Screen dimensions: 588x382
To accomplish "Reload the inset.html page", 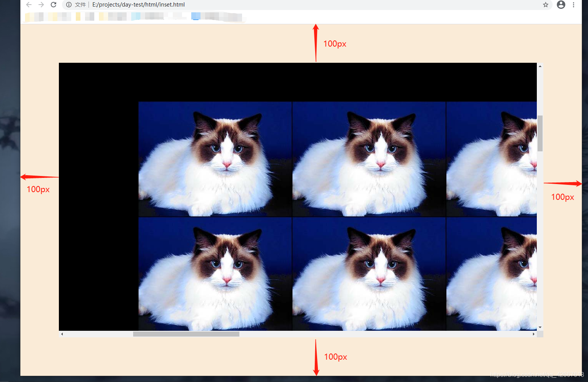I will (x=53, y=5).
